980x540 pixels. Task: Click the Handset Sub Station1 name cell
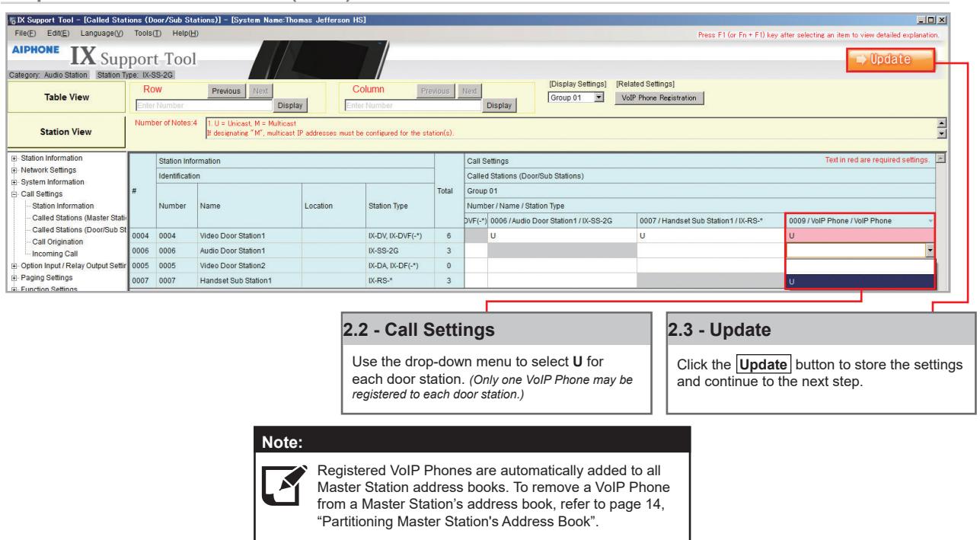[248, 280]
